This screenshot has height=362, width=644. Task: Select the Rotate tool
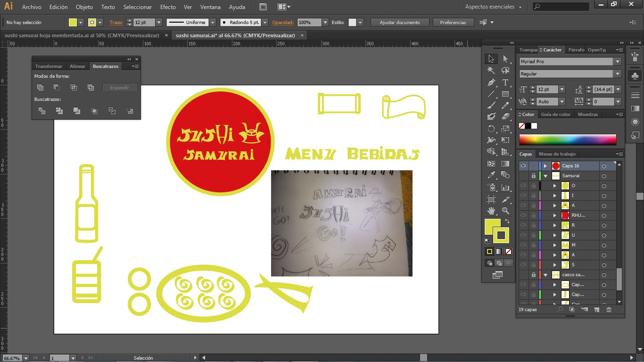(491, 128)
